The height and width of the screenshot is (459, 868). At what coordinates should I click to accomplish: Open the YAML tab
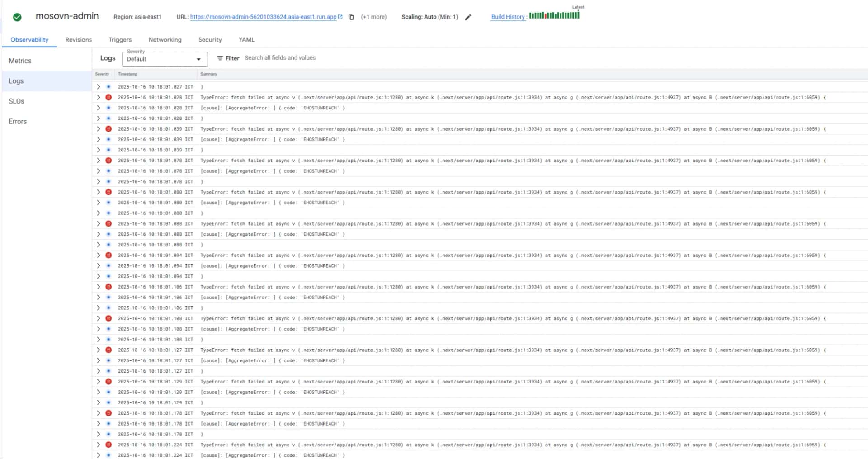(x=246, y=40)
